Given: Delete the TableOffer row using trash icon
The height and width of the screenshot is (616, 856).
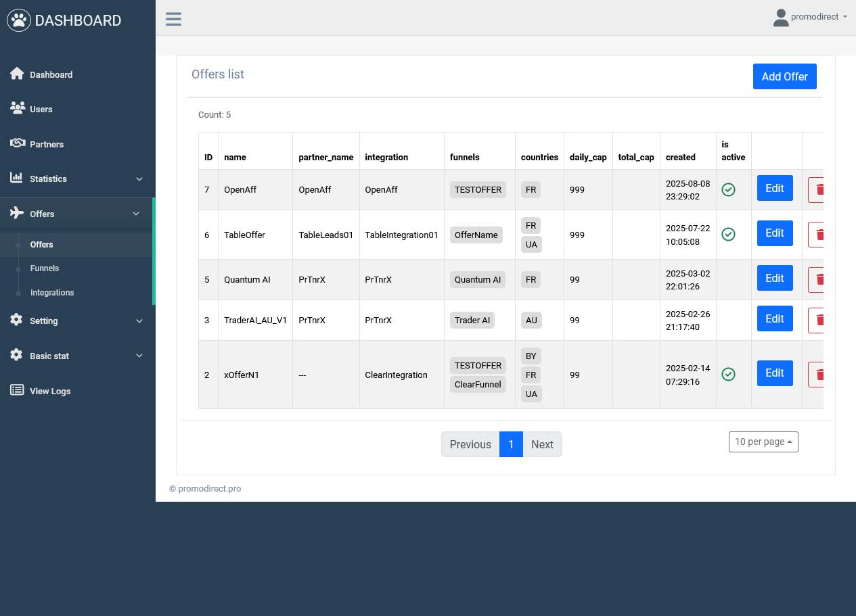Looking at the screenshot, I should [x=816, y=234].
